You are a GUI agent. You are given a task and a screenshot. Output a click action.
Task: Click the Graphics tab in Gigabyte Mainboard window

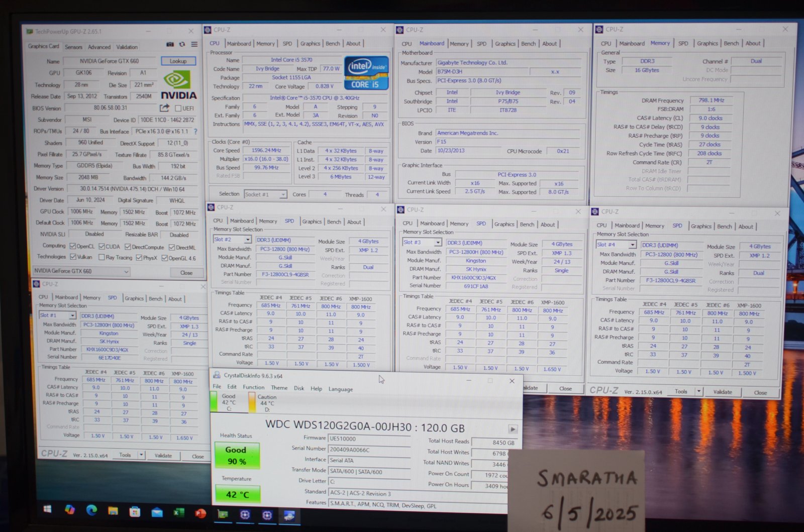click(x=505, y=44)
